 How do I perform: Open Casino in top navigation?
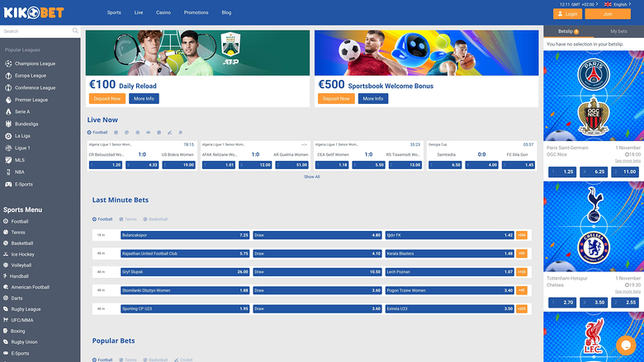coord(163,12)
